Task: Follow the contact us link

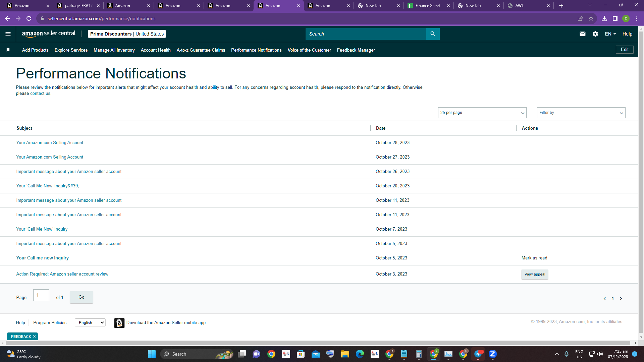Action: pos(40,94)
